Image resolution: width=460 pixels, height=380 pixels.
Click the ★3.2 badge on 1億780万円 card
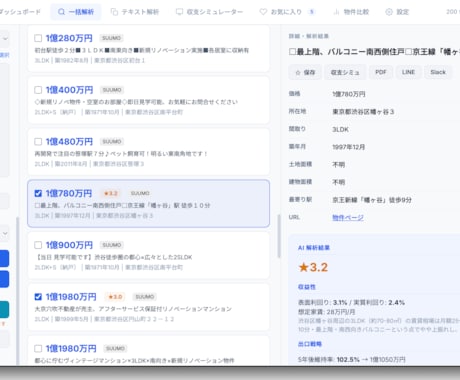tap(111, 193)
